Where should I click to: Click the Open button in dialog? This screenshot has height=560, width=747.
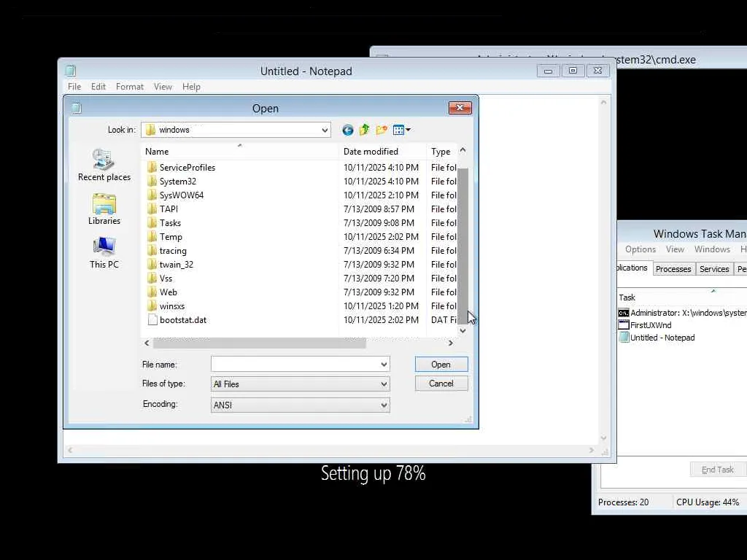coord(441,365)
